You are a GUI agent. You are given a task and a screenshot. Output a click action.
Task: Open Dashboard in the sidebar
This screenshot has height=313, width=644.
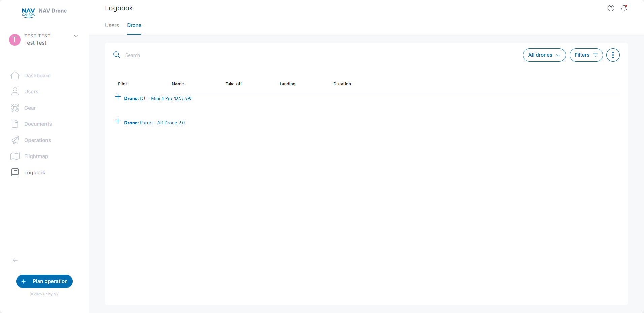click(37, 76)
